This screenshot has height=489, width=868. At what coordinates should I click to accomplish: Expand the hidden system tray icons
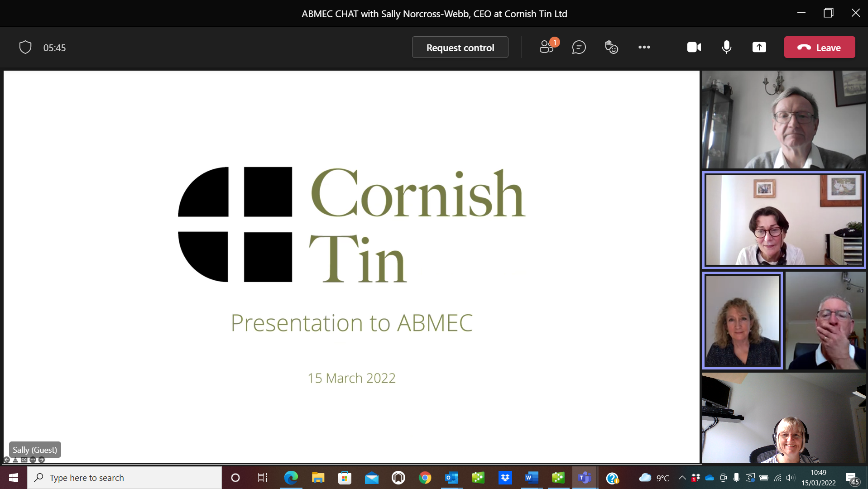tap(682, 478)
